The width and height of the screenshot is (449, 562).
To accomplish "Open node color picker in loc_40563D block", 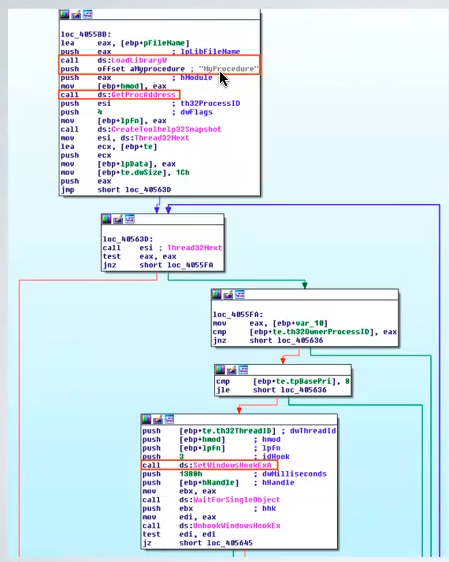I will [x=107, y=219].
